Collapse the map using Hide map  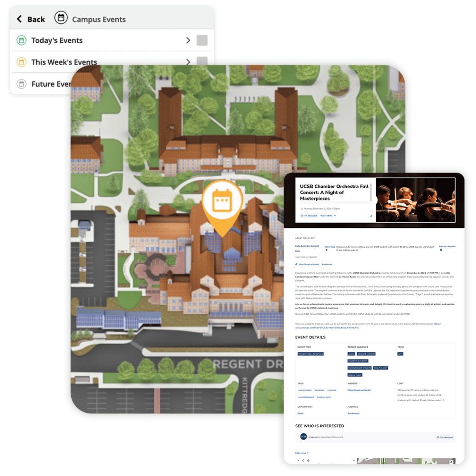pyautogui.click(x=301, y=453)
